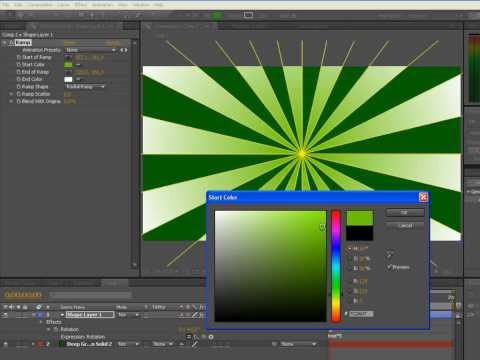
Task: Go to previous animation preset arrow
Action: click(x=122, y=50)
